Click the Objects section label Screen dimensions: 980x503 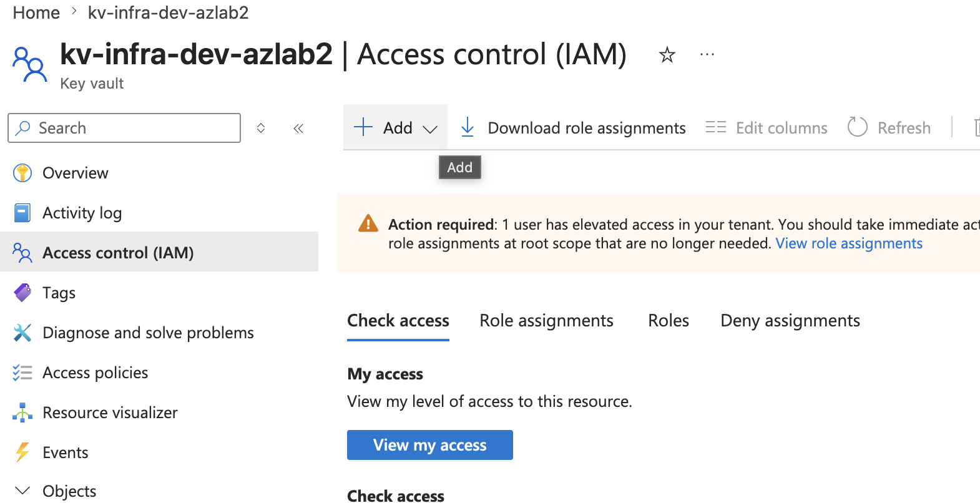click(69, 491)
